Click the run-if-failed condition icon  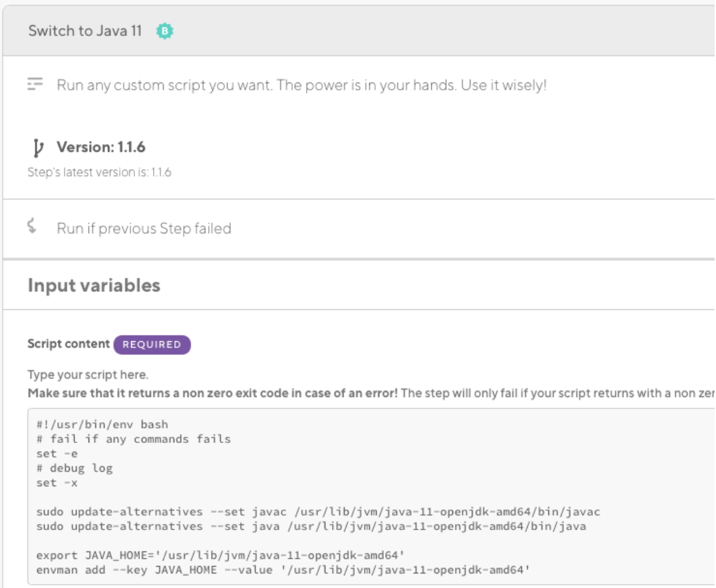pos(32,227)
